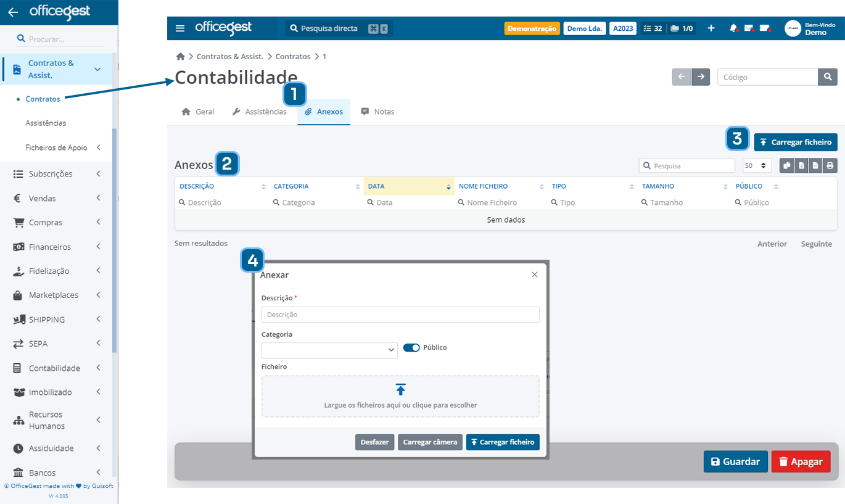
Task: Open the page size selector showing 50
Action: (757, 165)
